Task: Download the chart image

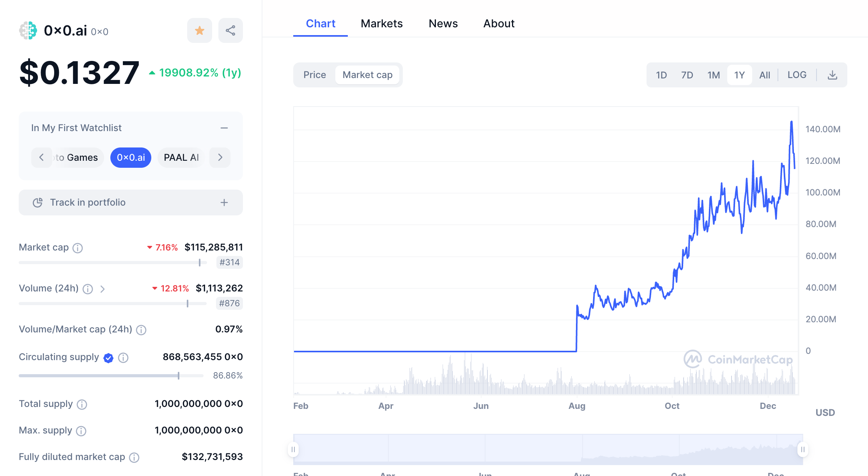Action: (x=833, y=75)
